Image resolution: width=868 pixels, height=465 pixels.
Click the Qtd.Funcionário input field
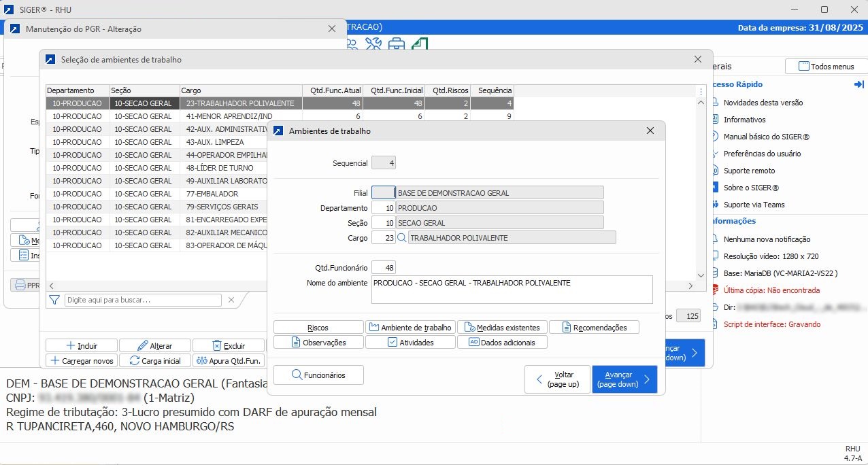coord(384,268)
